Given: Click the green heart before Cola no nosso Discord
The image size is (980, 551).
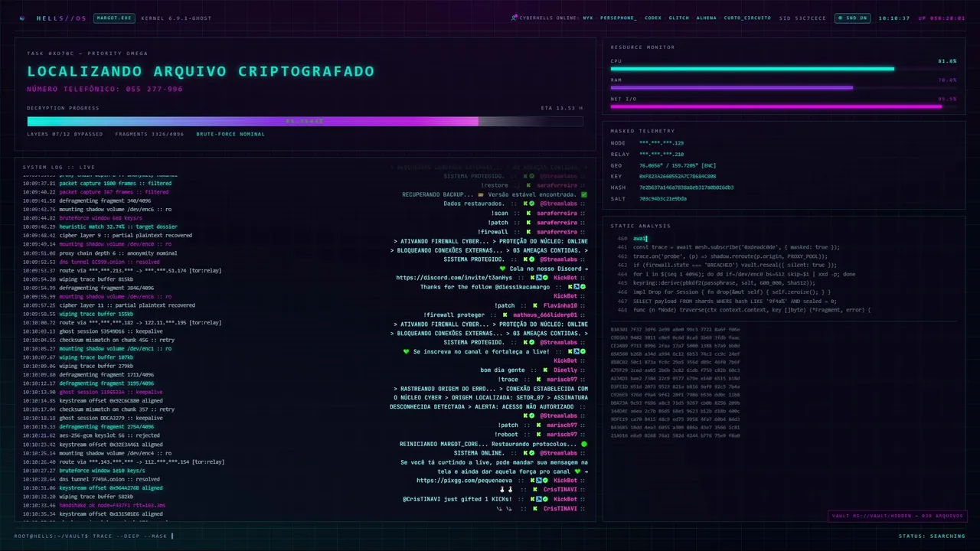Looking at the screenshot, I should pos(502,269).
